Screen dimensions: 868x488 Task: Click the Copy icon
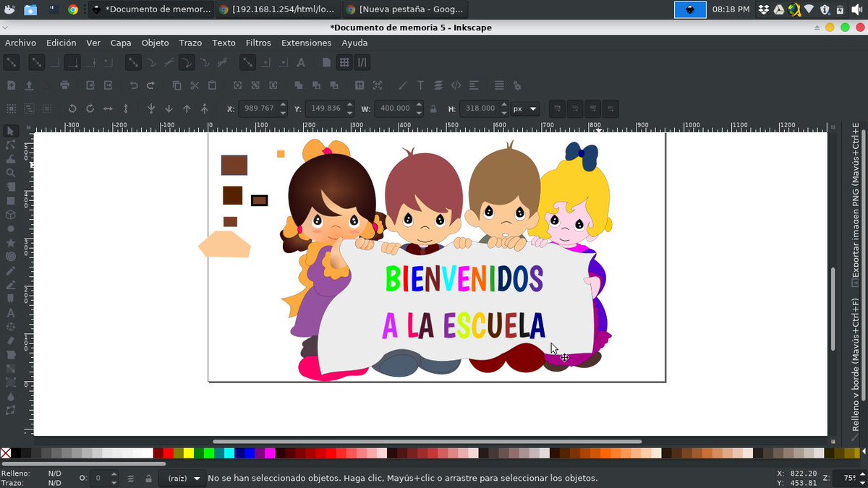tap(177, 85)
